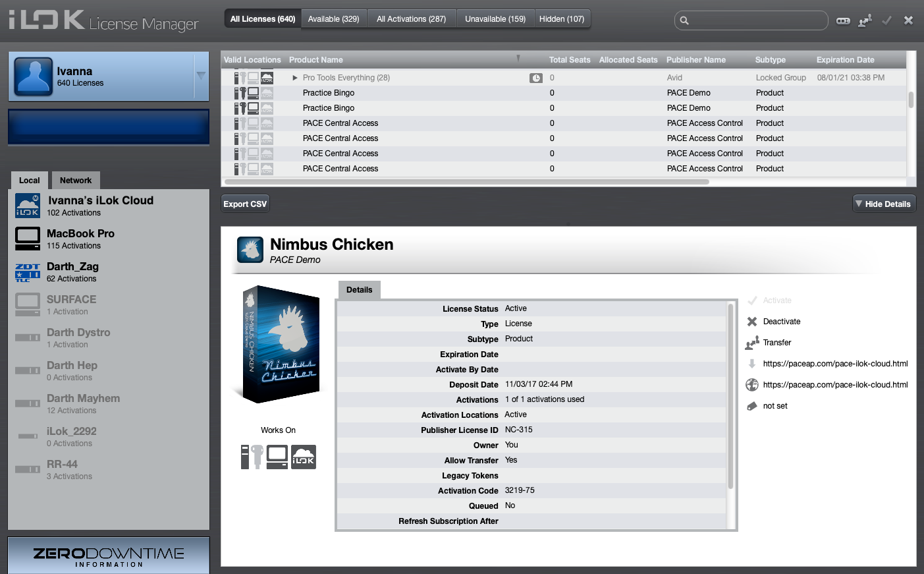The width and height of the screenshot is (924, 574).
Task: Click Ivanna's user avatar icon
Action: pos(33,76)
